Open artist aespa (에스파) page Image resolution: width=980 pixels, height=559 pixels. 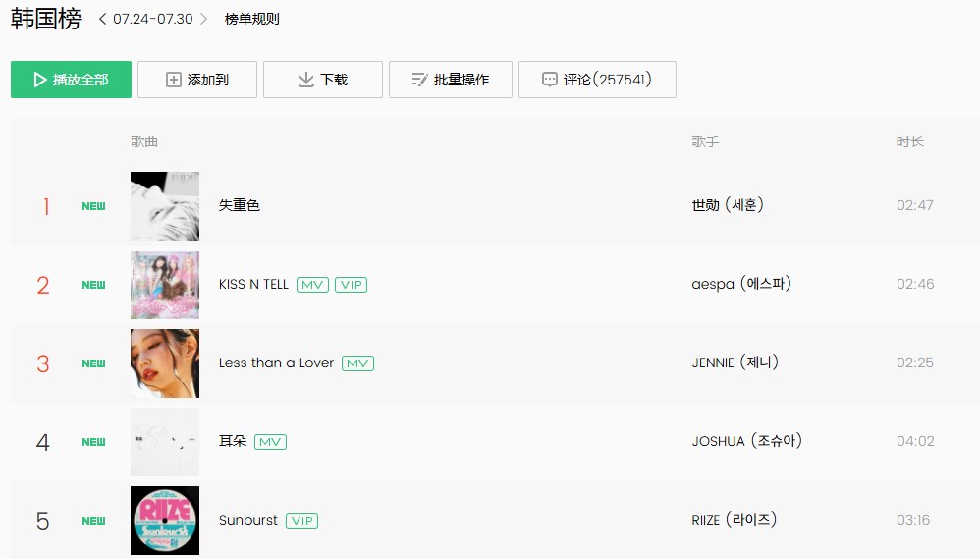(x=741, y=284)
